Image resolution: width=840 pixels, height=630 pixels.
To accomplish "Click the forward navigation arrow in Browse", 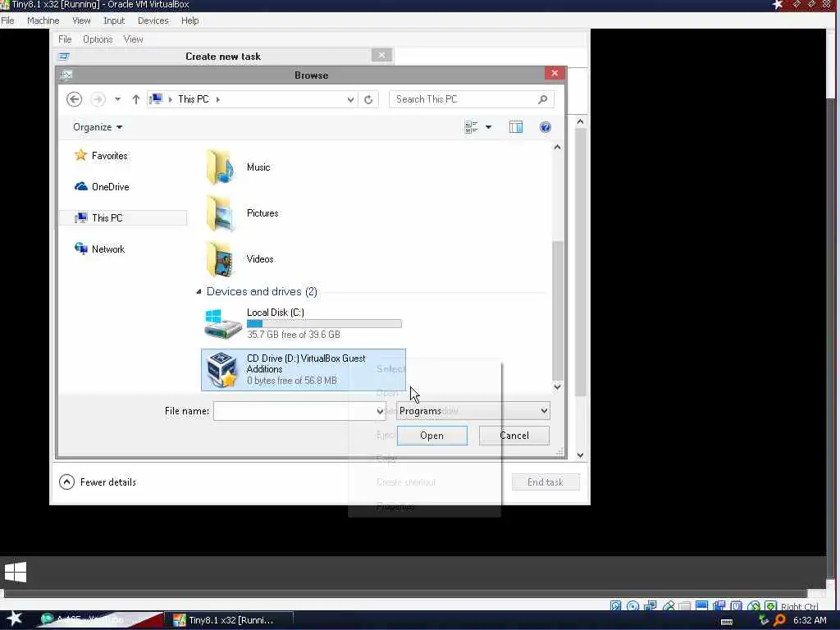I will (98, 99).
